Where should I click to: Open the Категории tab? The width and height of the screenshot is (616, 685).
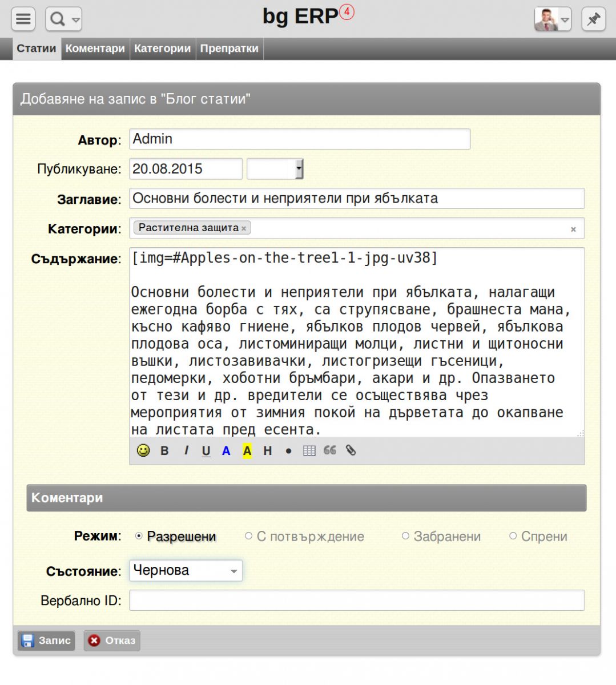(162, 49)
